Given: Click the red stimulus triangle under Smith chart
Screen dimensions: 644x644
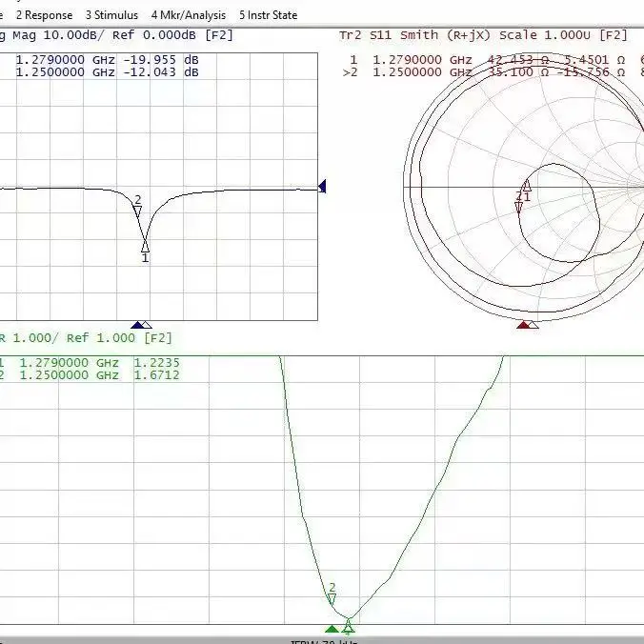Looking at the screenshot, I should (x=523, y=325).
